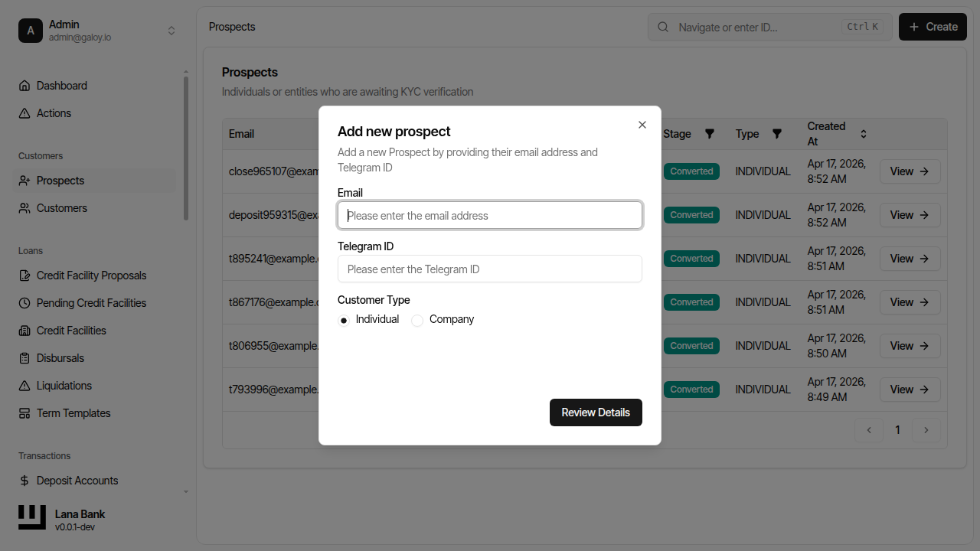980x551 pixels.
Task: Open Credit Facility Proposals from sidebar
Action: 91,275
